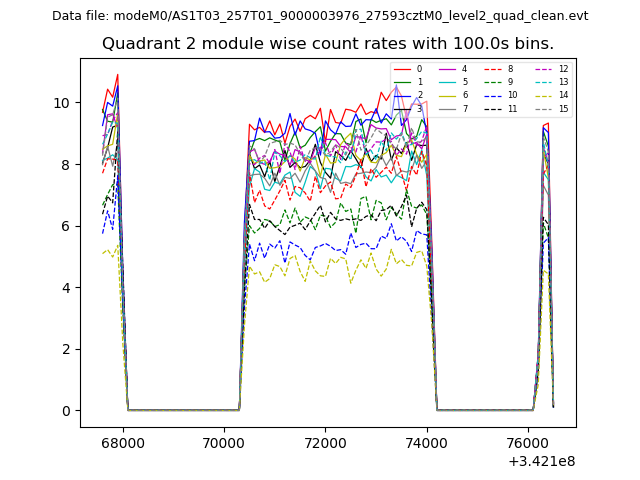The height and width of the screenshot is (480, 640).
Task: Click the data file path text at top
Action: (x=320, y=16)
